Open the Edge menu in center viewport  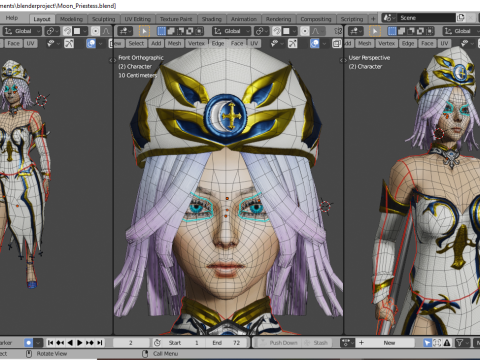click(218, 43)
